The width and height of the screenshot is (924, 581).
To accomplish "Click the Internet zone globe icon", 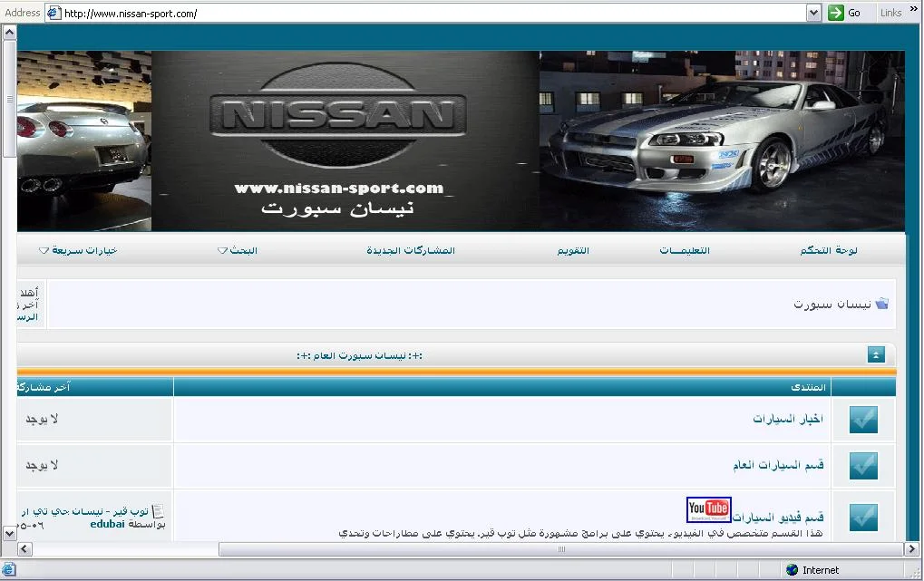I will 792,569.
